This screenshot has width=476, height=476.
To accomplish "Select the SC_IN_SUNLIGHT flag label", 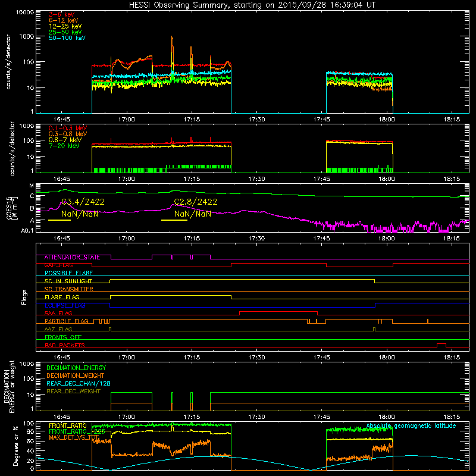I will coord(68,281).
